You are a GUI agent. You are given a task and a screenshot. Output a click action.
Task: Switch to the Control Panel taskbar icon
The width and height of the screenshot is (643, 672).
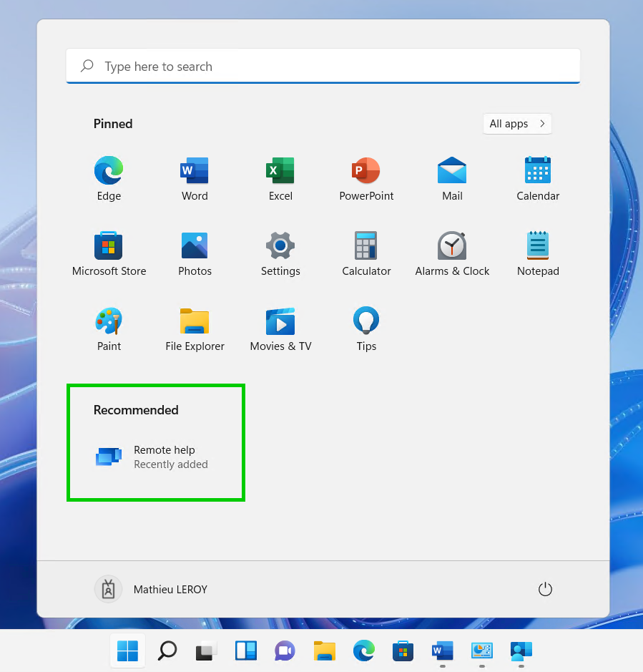(482, 651)
